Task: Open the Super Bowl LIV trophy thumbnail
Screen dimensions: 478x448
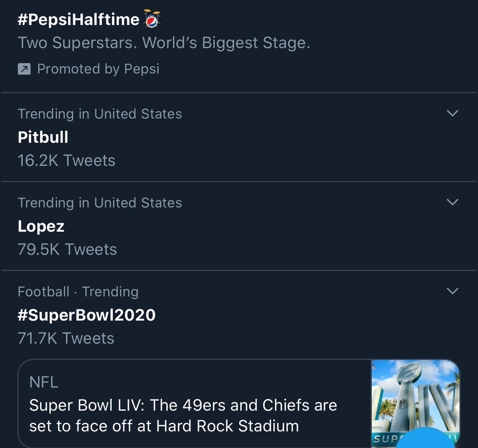Action: coord(415,403)
